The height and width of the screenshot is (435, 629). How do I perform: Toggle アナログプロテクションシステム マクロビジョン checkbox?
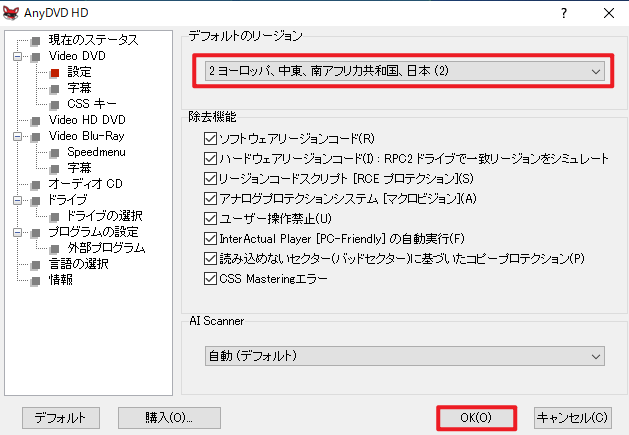click(210, 198)
